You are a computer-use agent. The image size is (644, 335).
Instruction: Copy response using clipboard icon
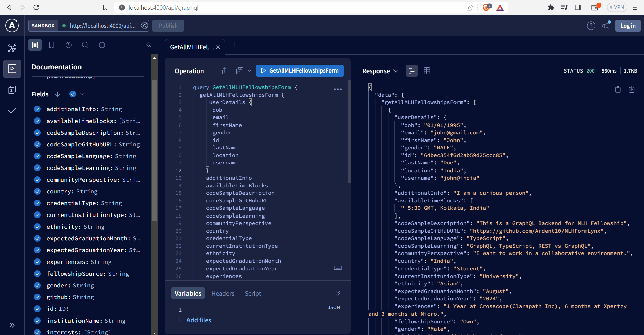coord(618,89)
